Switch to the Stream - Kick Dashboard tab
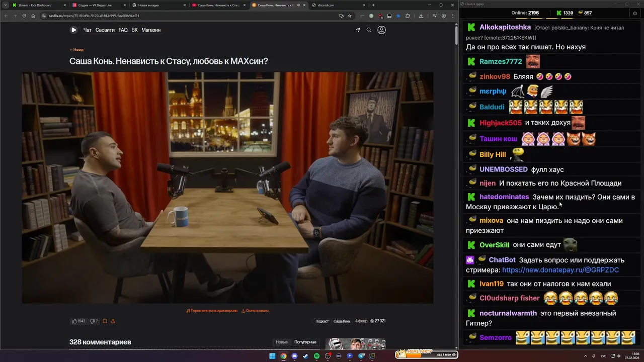The width and height of the screenshot is (644, 362). (38, 5)
